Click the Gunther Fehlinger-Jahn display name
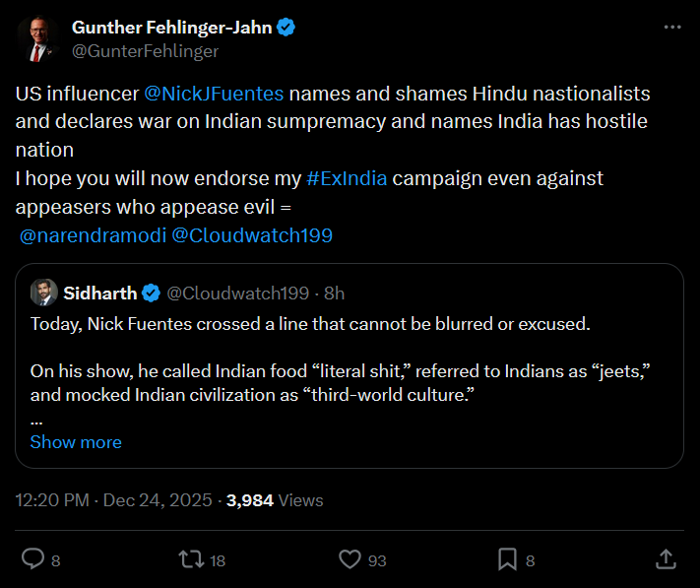The width and height of the screenshot is (700, 588). point(171,28)
